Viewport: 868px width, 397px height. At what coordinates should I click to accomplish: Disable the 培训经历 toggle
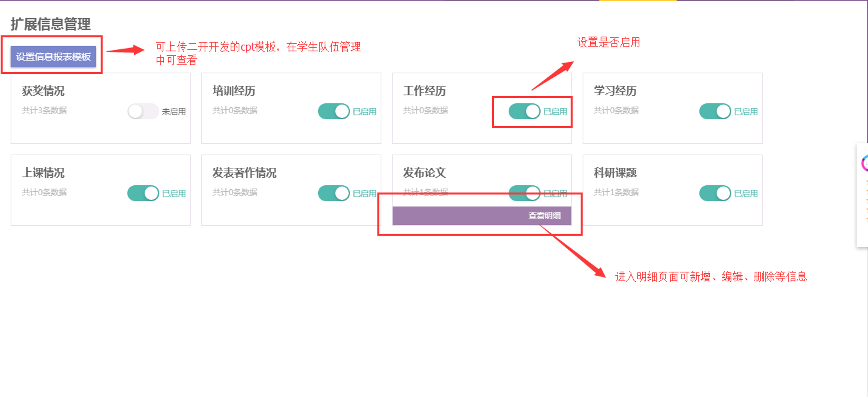click(334, 111)
